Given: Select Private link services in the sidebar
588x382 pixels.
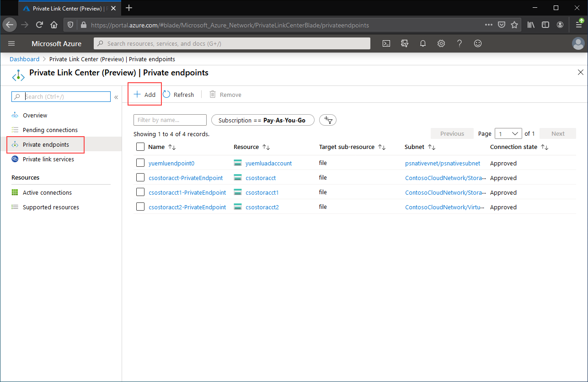Looking at the screenshot, I should click(48, 159).
